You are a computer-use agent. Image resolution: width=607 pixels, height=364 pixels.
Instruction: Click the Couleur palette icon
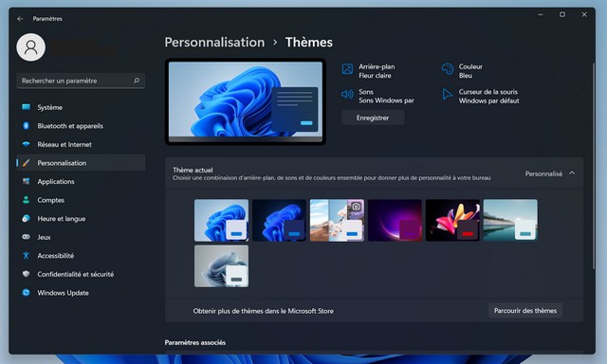click(x=448, y=69)
